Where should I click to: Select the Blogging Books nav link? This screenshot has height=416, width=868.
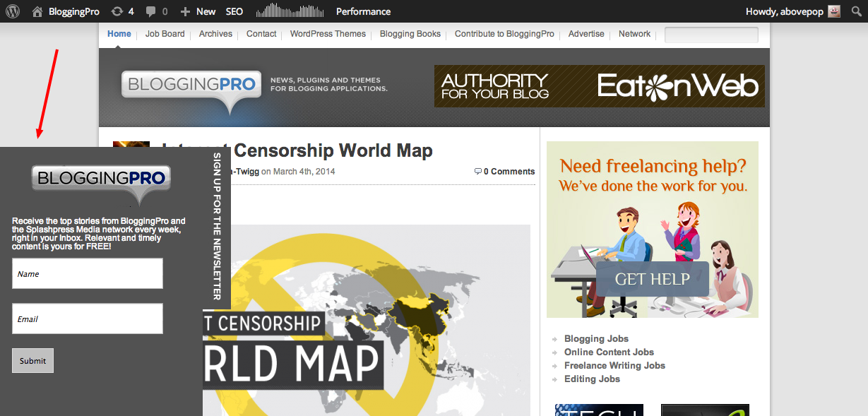tap(410, 34)
